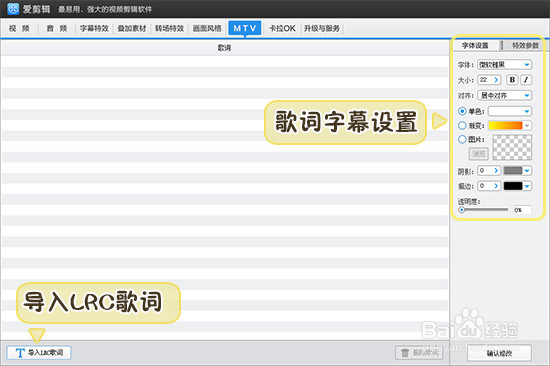The width and height of the screenshot is (550, 366).
Task: Open the 画面风格 tab
Action: (207, 28)
